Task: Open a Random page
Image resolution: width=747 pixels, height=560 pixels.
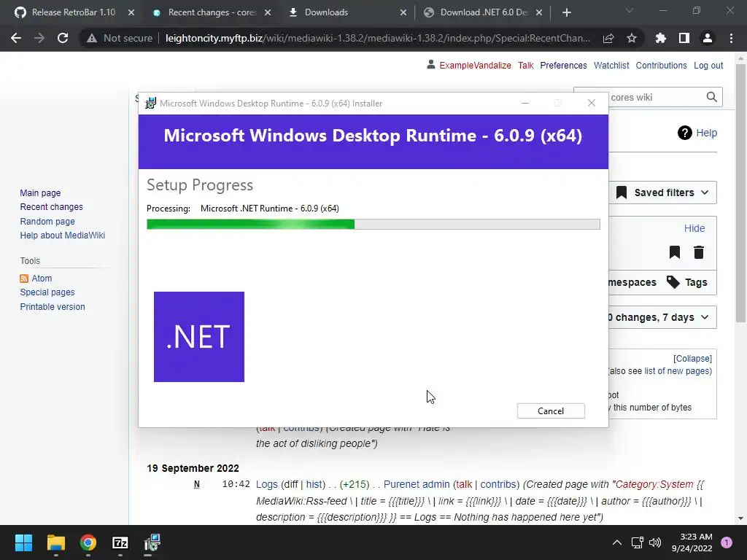Action: pos(47,222)
